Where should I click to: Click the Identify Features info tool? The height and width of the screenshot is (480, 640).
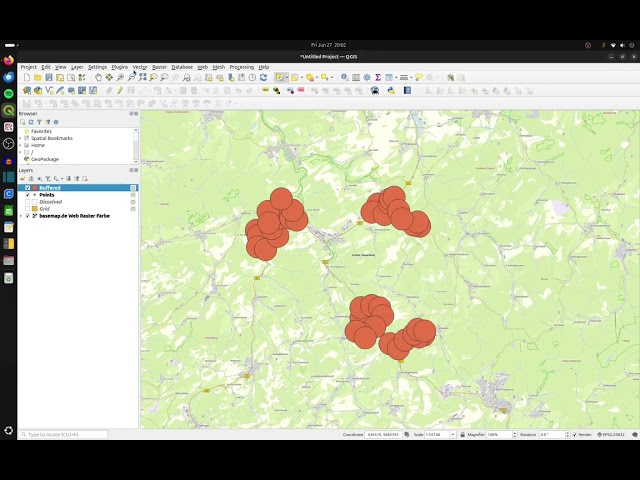click(344, 78)
